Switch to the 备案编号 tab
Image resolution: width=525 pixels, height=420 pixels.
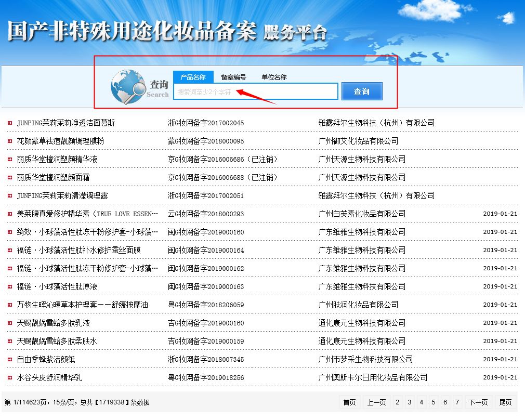233,77
